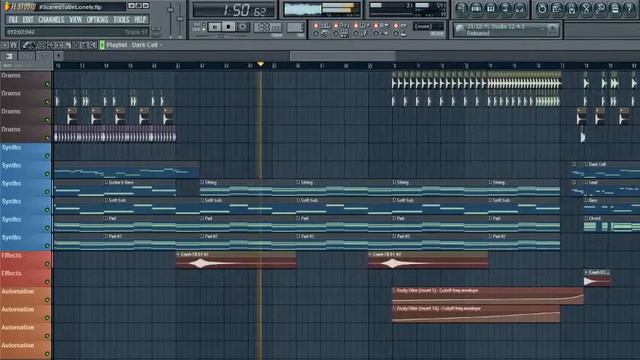
Task: Open the Playlist - Dark Cell title dropdown
Action: [134, 45]
